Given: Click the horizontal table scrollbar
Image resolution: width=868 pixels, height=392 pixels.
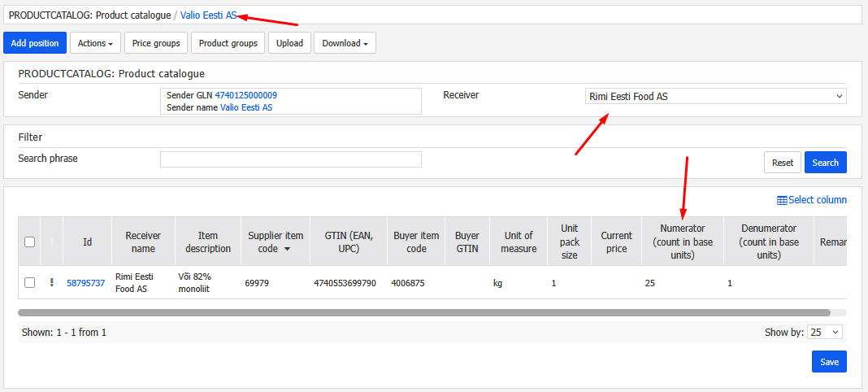Looking at the screenshot, I should click(424, 313).
